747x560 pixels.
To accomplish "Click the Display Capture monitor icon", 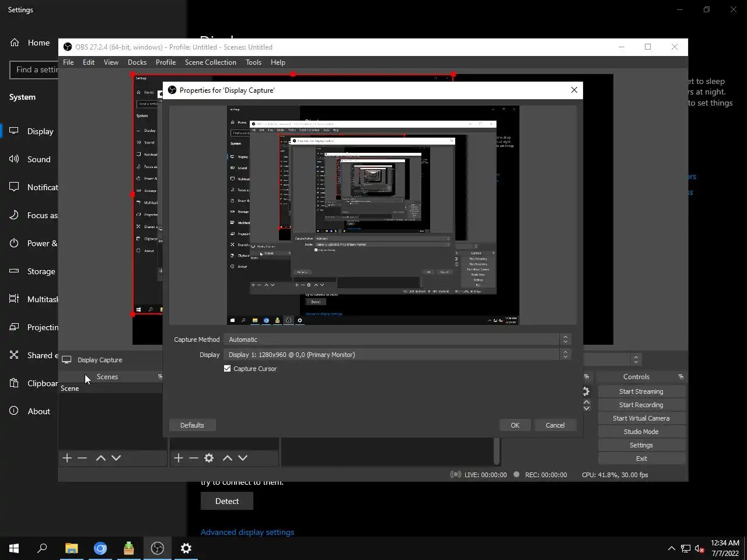I will (67, 360).
